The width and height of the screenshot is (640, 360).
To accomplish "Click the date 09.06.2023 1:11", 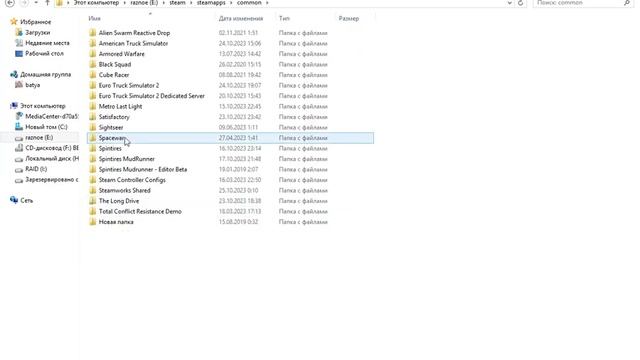I will click(238, 127).
